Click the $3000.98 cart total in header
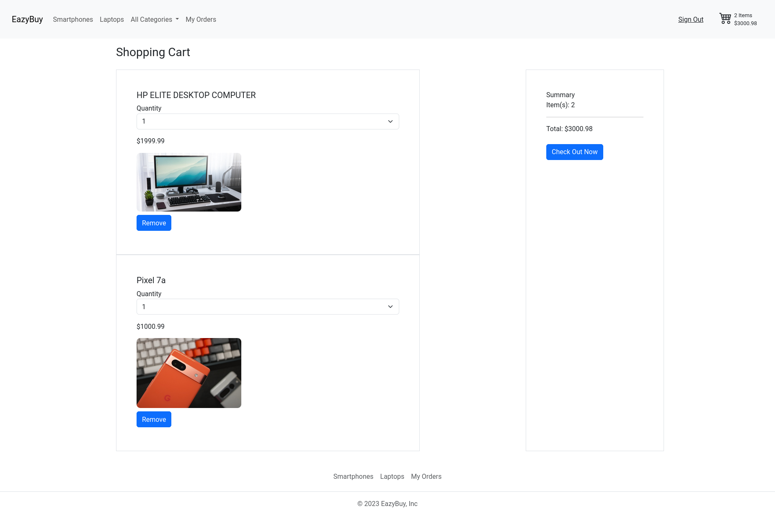The height and width of the screenshot is (532, 775). [x=745, y=23]
